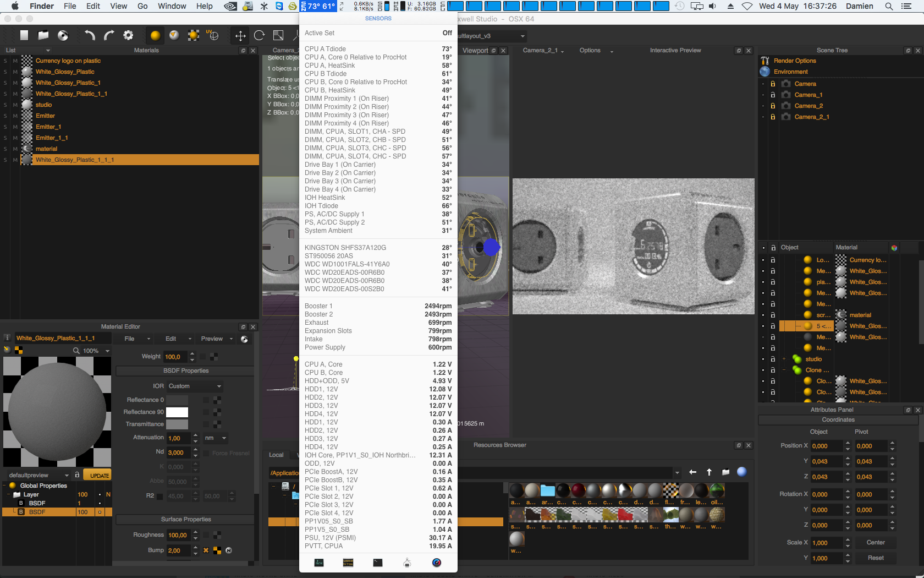This screenshot has width=924, height=578.
Task: Open Environment in Scene Tree
Action: [790, 72]
